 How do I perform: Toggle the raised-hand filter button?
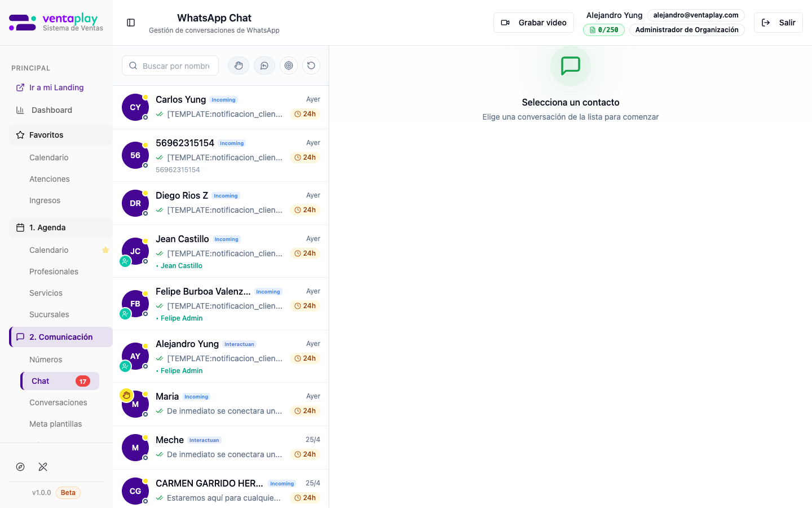point(239,65)
